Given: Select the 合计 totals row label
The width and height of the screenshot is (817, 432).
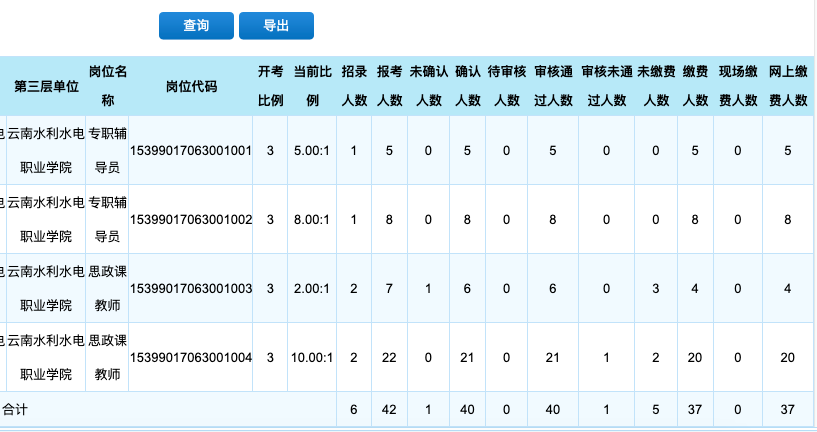Looking at the screenshot, I should coord(15,409).
